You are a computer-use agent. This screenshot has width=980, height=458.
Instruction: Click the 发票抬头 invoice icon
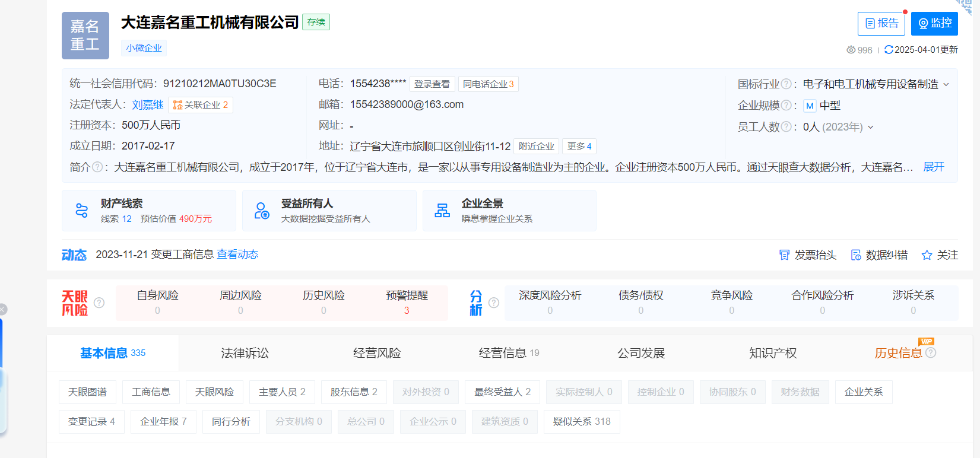point(784,255)
